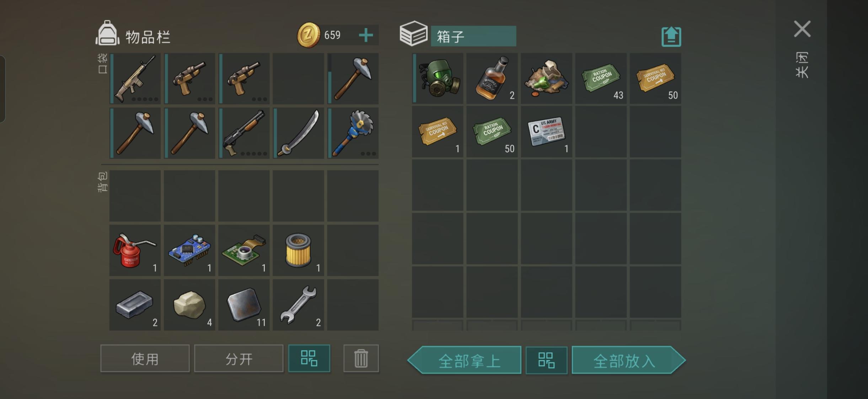Select the katana sword in pocket
This screenshot has width=868, height=399.
coord(298,133)
